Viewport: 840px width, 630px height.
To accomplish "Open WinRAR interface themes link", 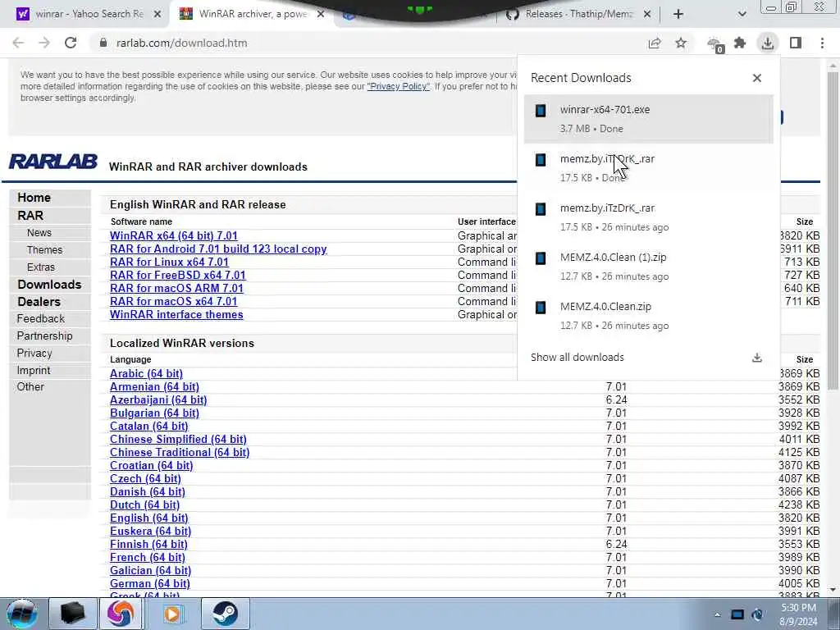I will pyautogui.click(x=176, y=314).
